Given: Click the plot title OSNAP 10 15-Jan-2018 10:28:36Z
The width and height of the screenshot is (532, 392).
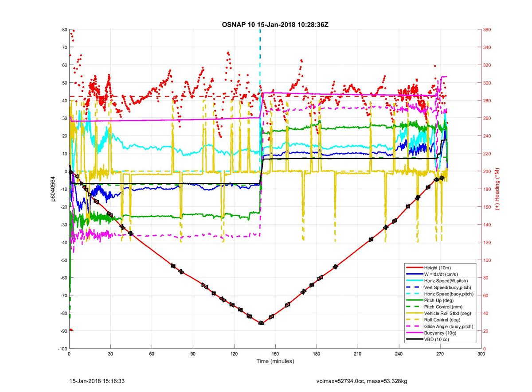Looking at the screenshot, I should coord(275,24).
